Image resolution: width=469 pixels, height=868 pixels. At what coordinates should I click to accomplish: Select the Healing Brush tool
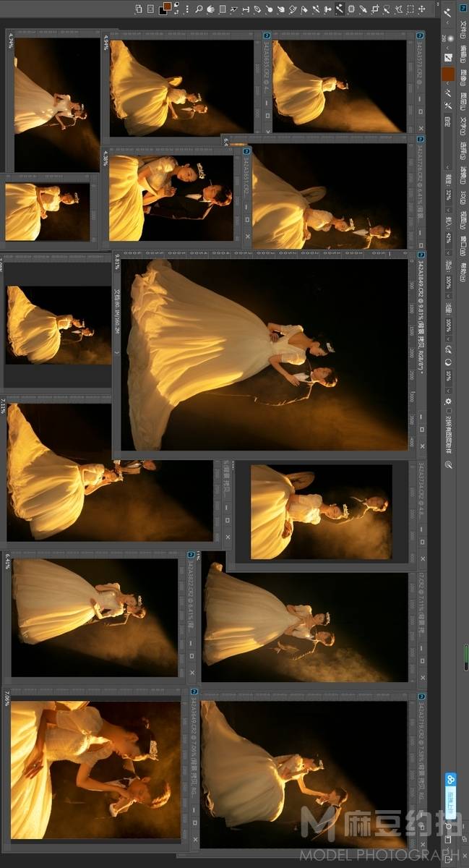tap(351, 9)
